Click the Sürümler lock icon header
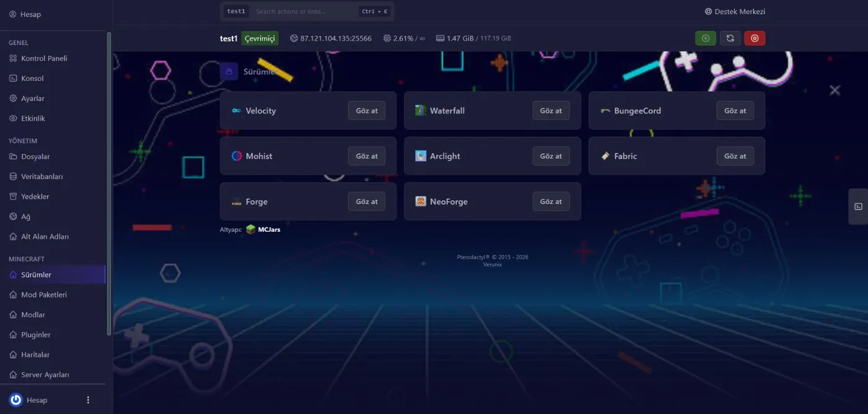 coord(229,71)
